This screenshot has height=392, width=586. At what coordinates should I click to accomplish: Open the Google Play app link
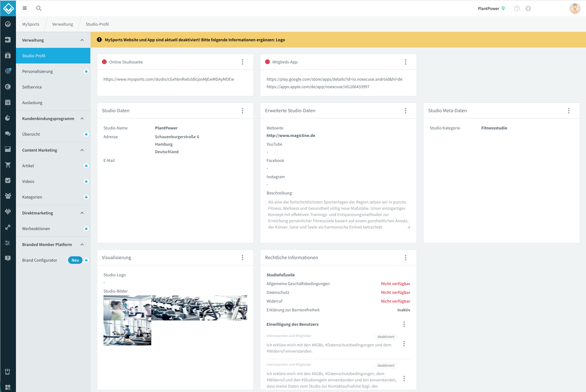(334, 79)
